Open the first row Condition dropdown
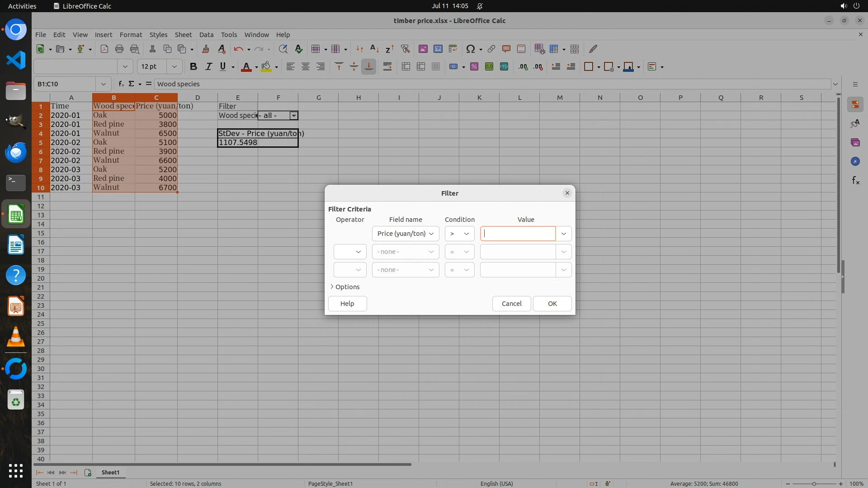Viewport: 868px width, 488px height. (x=459, y=234)
